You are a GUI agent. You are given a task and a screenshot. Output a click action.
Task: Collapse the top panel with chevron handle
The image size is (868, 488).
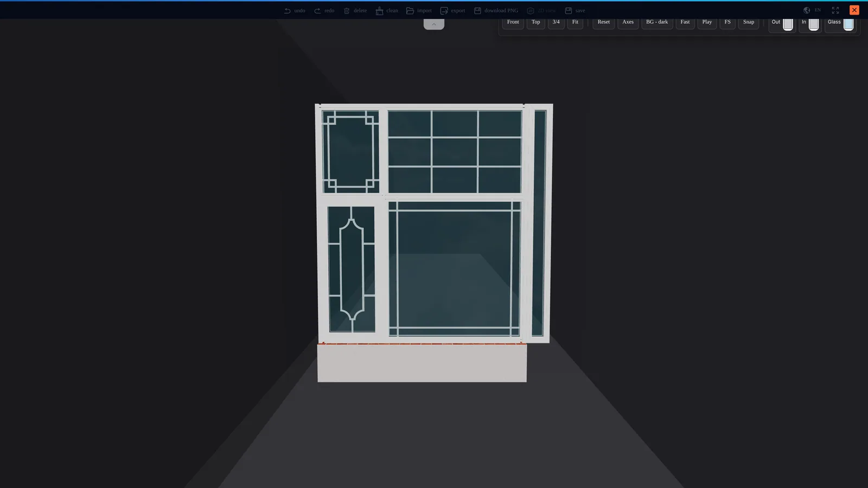(434, 24)
